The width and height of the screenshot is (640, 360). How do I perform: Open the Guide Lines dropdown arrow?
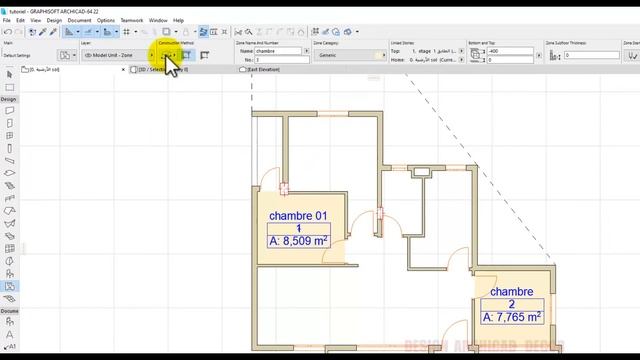(78, 32)
